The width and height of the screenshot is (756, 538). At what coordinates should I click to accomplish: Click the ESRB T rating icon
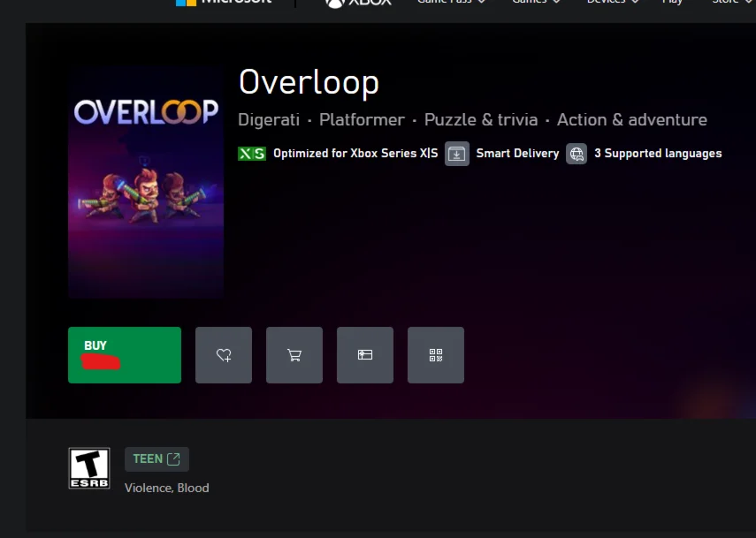(89, 468)
